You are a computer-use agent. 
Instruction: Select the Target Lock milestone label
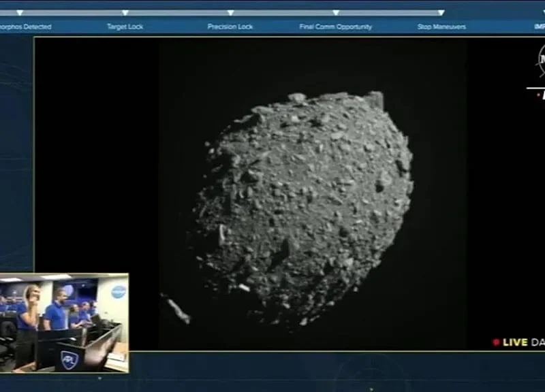tap(125, 27)
